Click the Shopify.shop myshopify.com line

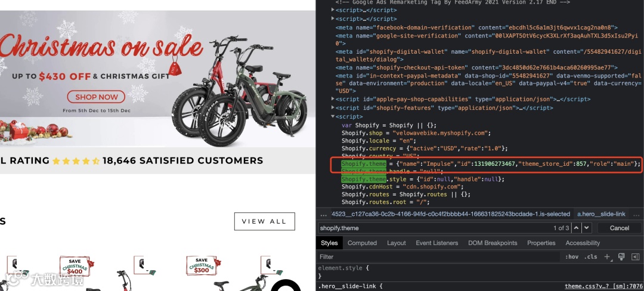pyautogui.click(x=416, y=133)
